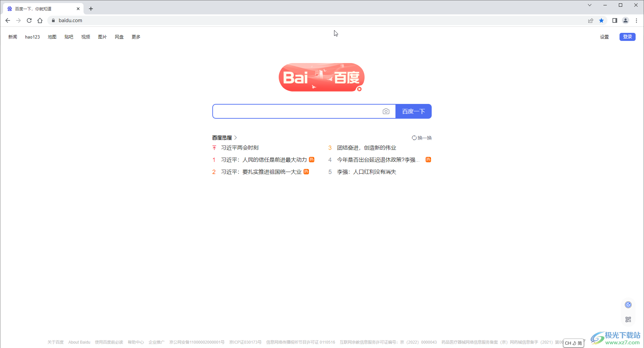Click the 百度一下 search button
The image size is (644, 348).
(413, 111)
